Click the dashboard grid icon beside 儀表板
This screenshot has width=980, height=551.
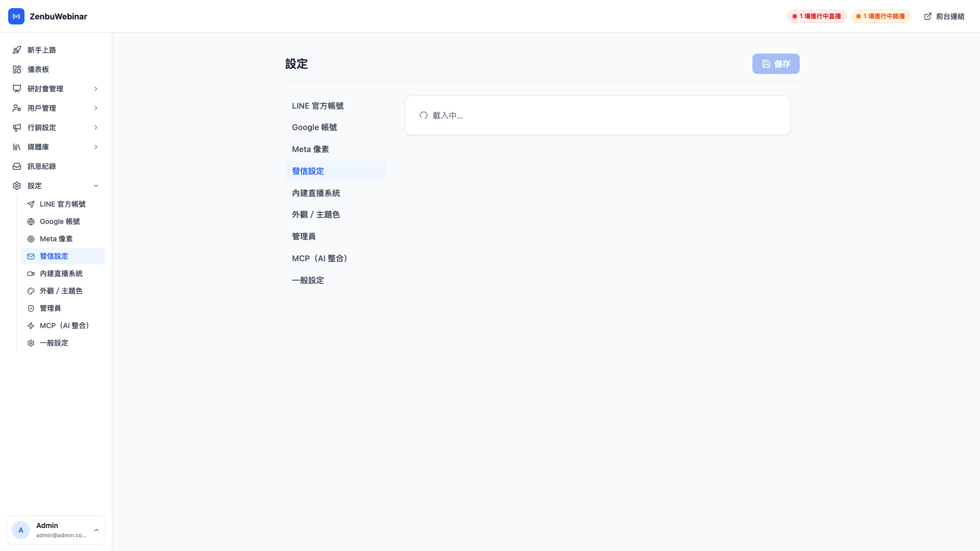pyautogui.click(x=17, y=69)
